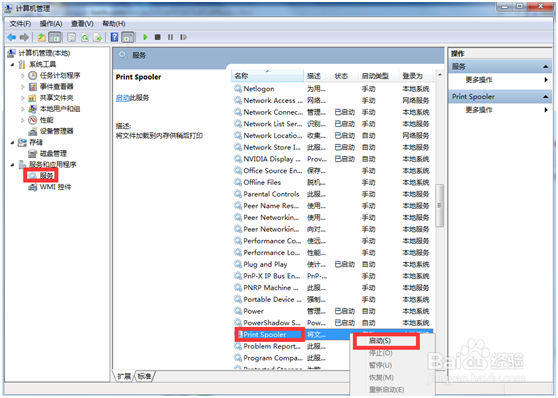Select the Plug and Play service
The image size is (558, 398).
[x=332, y=264]
